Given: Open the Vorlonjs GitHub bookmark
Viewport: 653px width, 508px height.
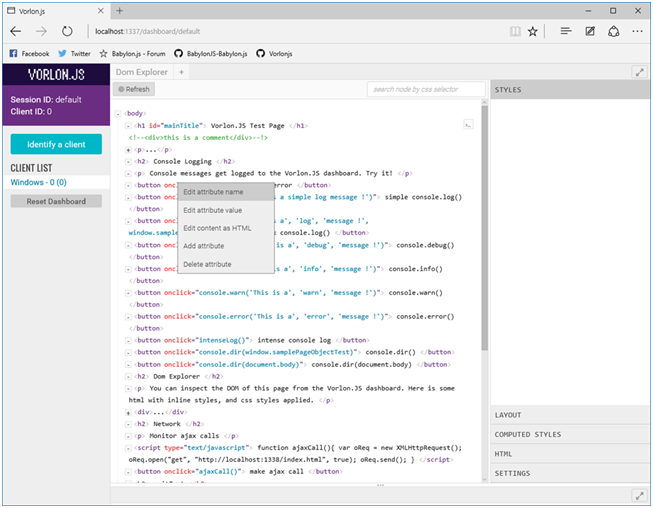Looking at the screenshot, I should click(x=274, y=54).
